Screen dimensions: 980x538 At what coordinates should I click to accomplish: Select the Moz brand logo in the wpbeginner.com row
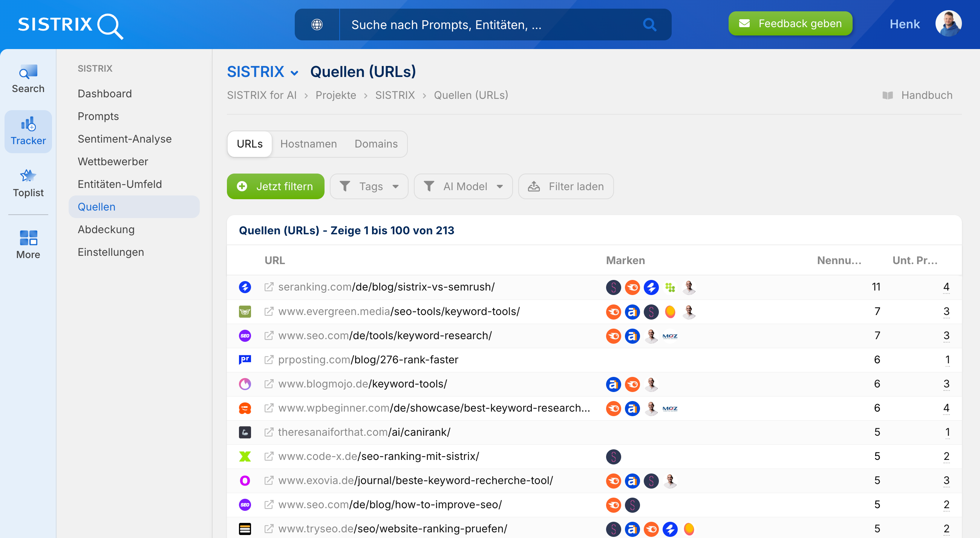click(x=670, y=408)
